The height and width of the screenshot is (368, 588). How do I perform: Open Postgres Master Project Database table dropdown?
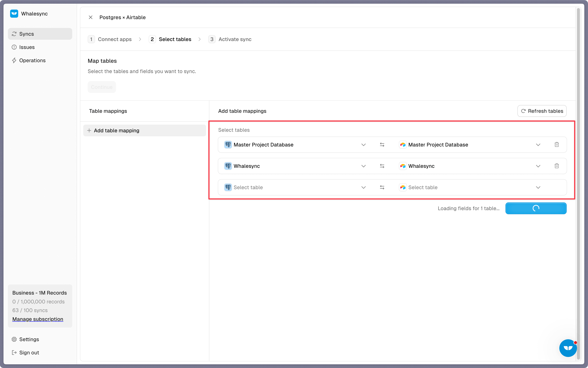pyautogui.click(x=295, y=145)
